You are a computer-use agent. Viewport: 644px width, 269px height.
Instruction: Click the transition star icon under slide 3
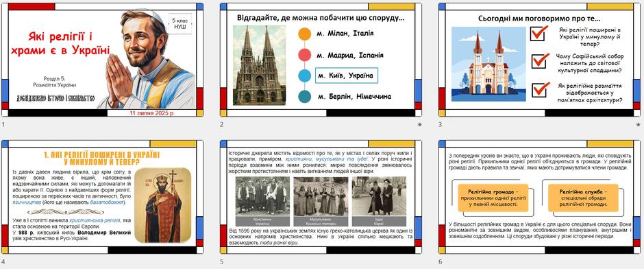point(638,124)
